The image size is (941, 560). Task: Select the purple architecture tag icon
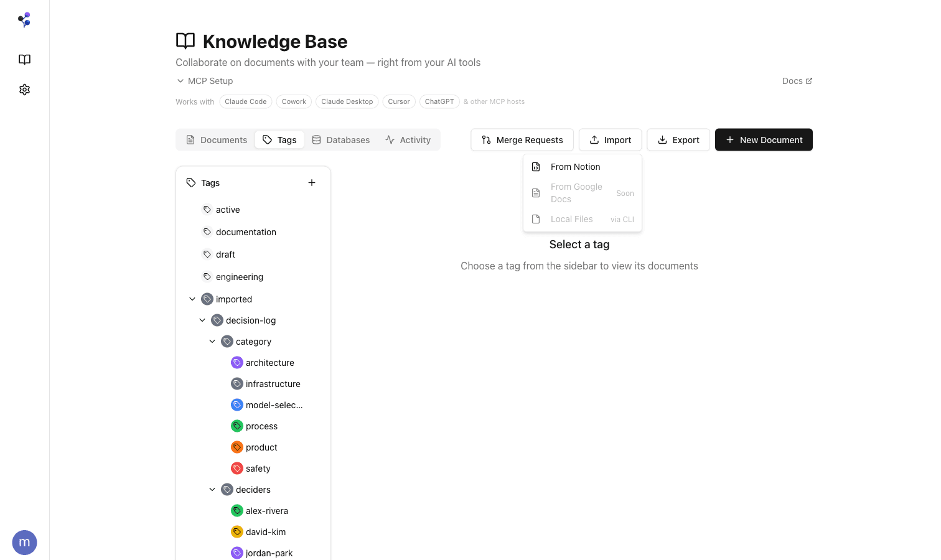click(237, 362)
